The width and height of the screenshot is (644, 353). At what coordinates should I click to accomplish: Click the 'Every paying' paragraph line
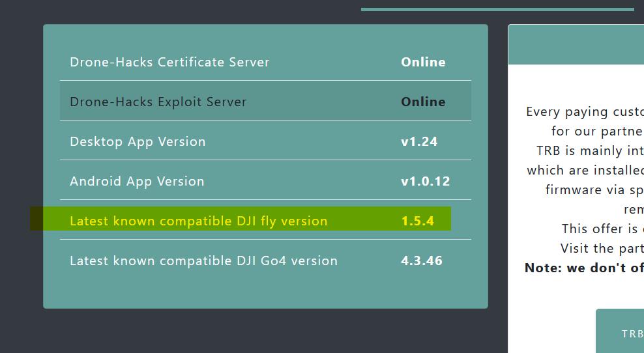(585, 111)
